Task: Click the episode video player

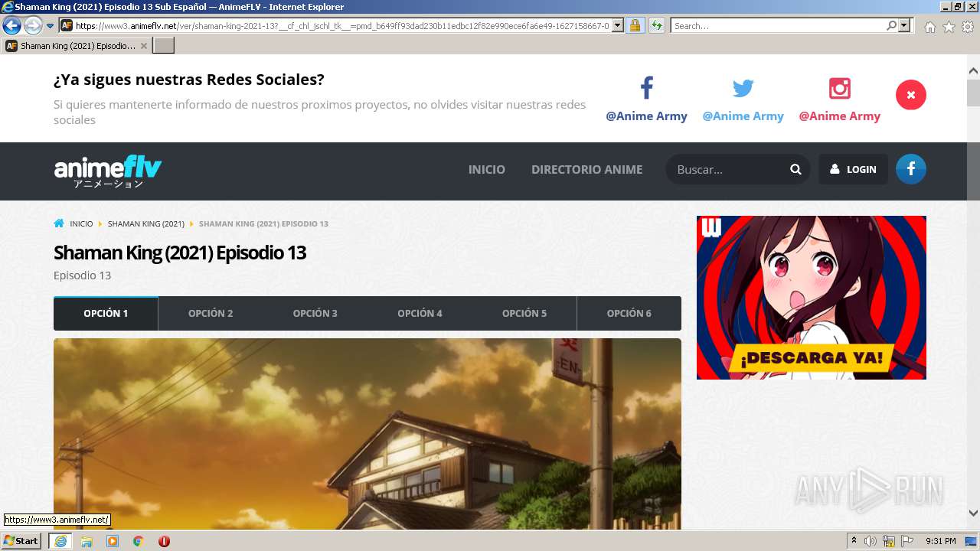Action: click(367, 433)
